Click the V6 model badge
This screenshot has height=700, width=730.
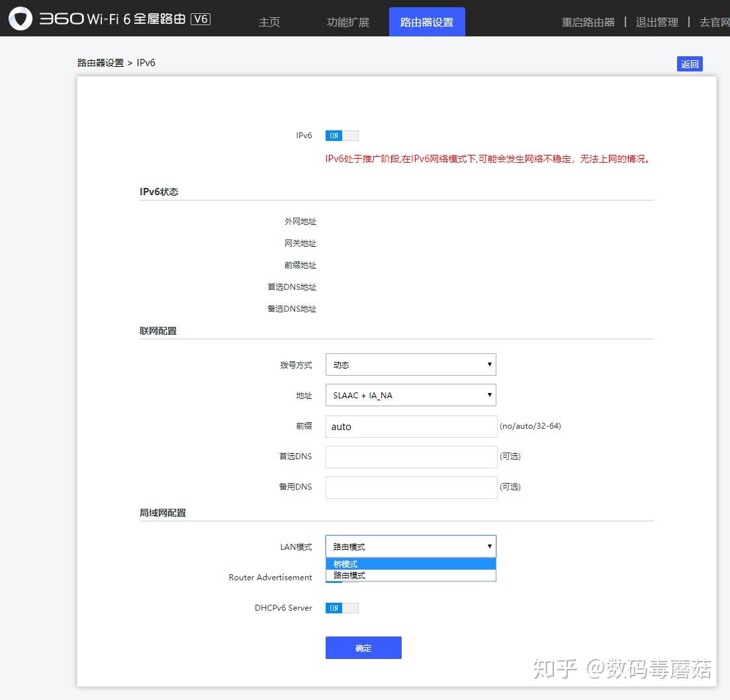[x=201, y=19]
